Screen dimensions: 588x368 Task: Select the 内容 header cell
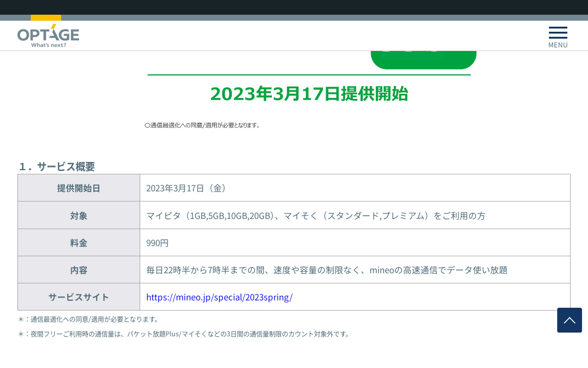[x=79, y=270]
